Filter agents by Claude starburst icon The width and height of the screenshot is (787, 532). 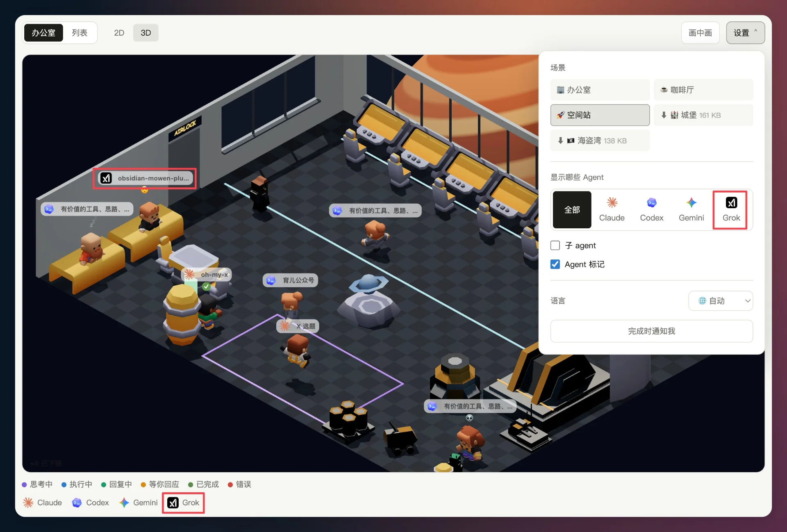612,210
